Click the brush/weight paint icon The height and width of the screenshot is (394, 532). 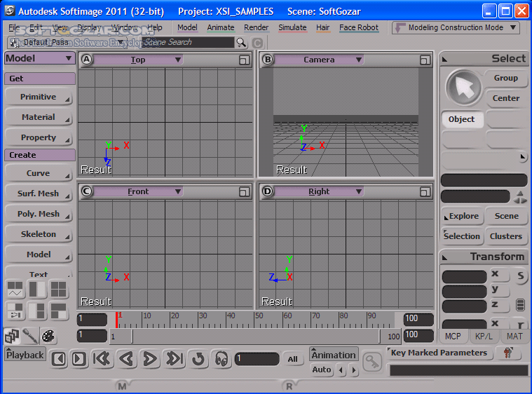click(30, 336)
